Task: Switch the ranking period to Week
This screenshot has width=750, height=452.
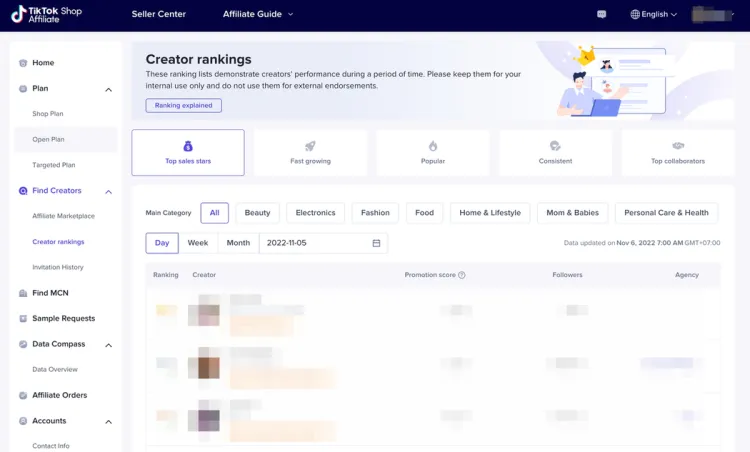Action: click(x=198, y=243)
